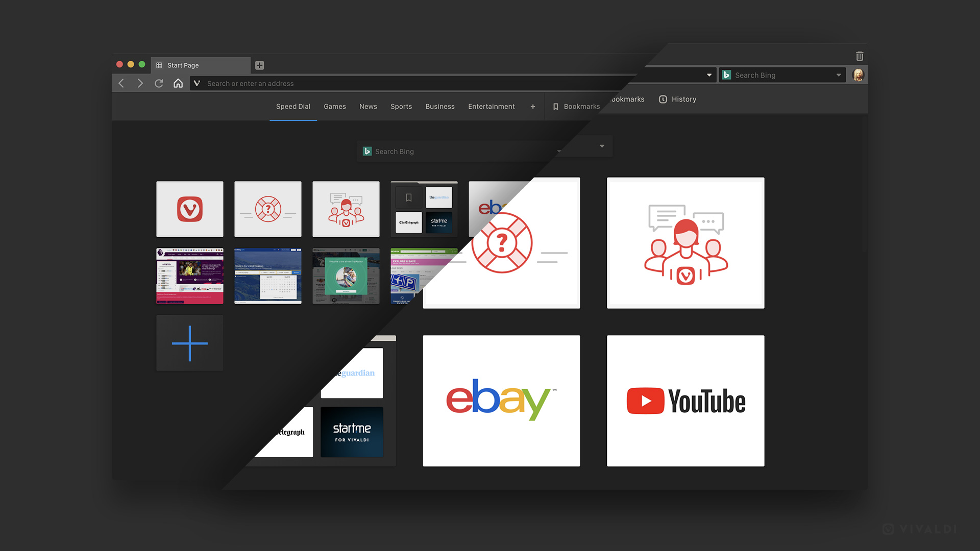Click the reload/refresh navigation button
The width and height of the screenshot is (980, 551).
tap(159, 83)
